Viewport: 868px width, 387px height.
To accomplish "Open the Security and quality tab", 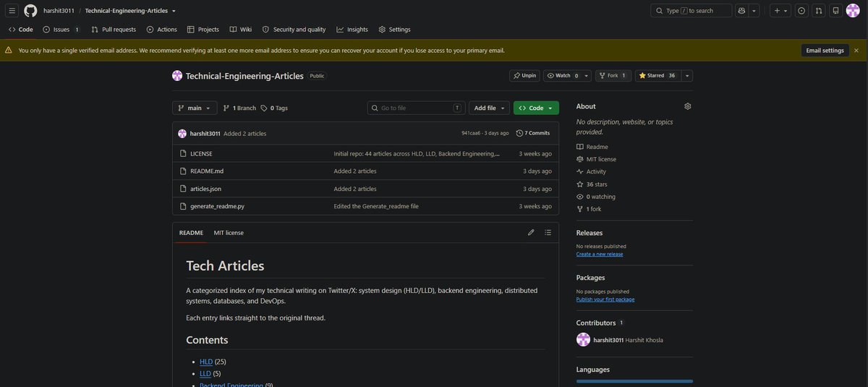I will click(x=294, y=30).
